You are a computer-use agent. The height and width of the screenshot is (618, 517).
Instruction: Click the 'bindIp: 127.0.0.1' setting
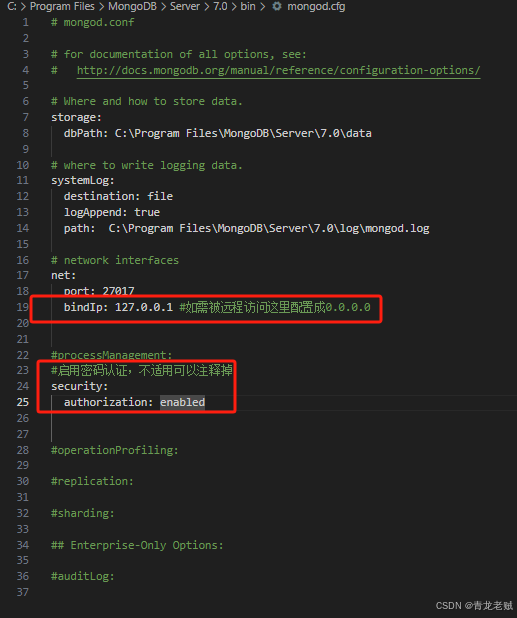(118, 307)
